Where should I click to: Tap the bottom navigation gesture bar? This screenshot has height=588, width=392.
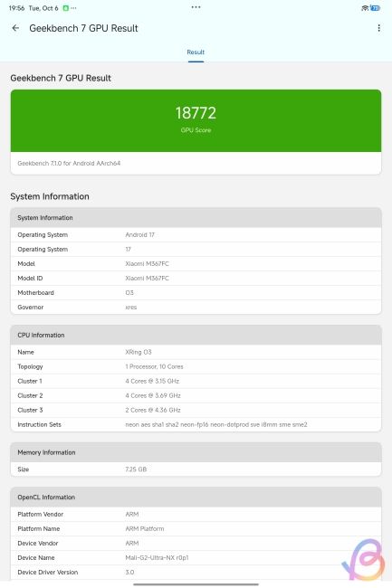[x=196, y=584]
